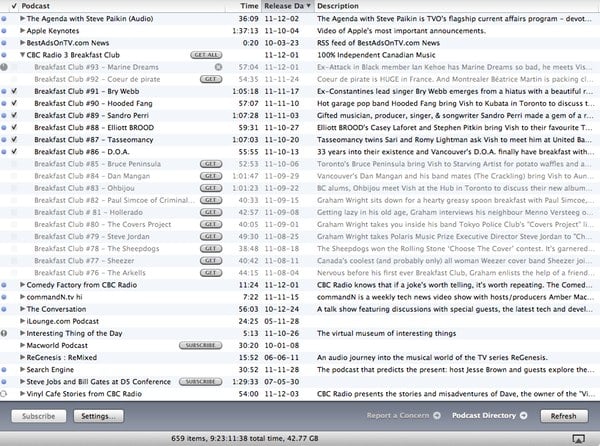Expand the Apple Keynotes podcast
Image resolution: width=600 pixels, height=446 pixels.
[23, 31]
